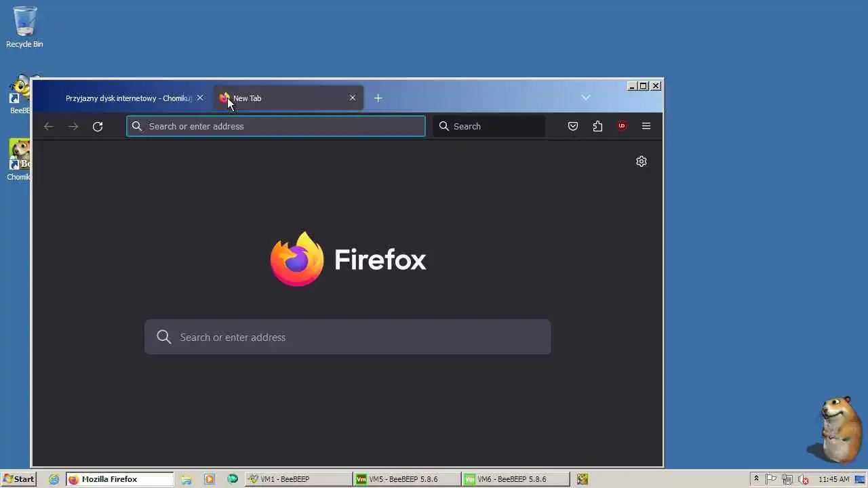Click the hamster taskbar icon
Image resolution: width=868 pixels, height=488 pixels.
(x=583, y=479)
